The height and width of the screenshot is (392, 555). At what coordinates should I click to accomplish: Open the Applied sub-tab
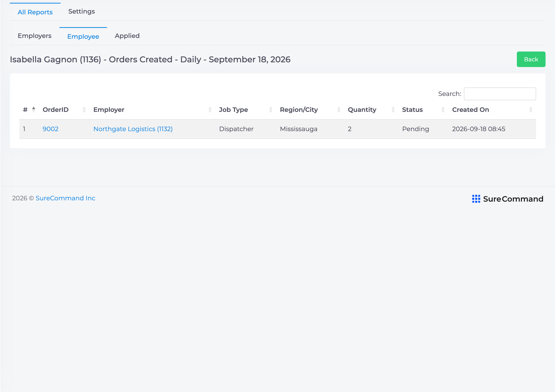pos(127,36)
